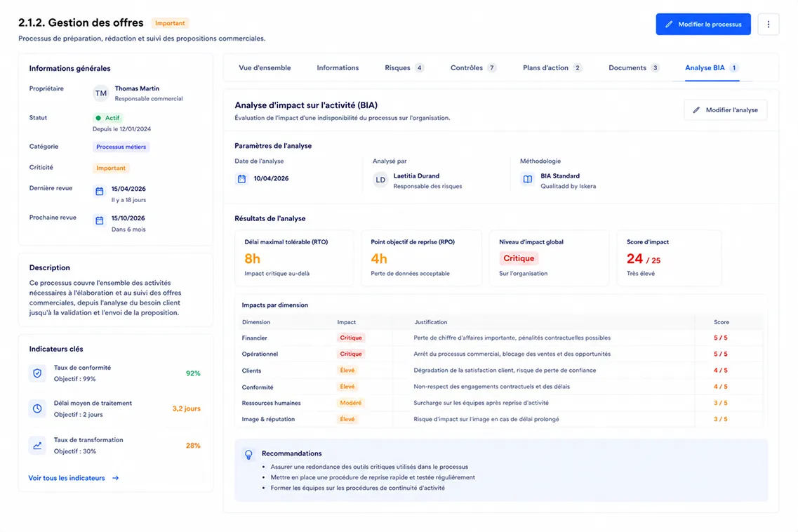Click the Critique badge in Opérationnel row

tap(351, 354)
